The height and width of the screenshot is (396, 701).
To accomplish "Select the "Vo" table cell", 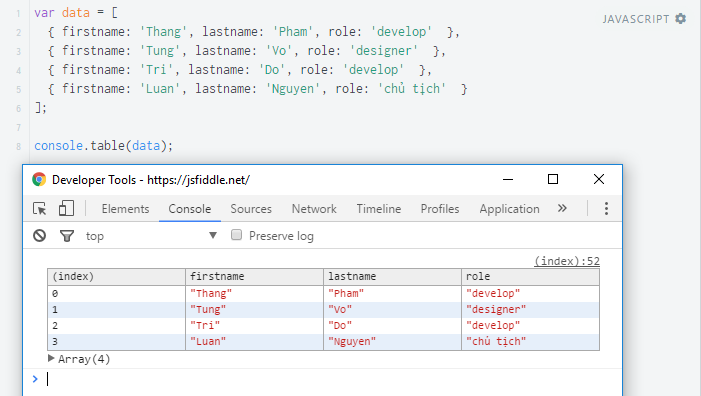I will click(x=393, y=310).
